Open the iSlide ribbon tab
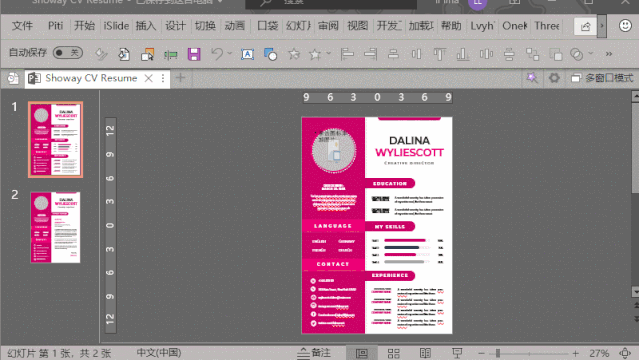 click(x=116, y=26)
